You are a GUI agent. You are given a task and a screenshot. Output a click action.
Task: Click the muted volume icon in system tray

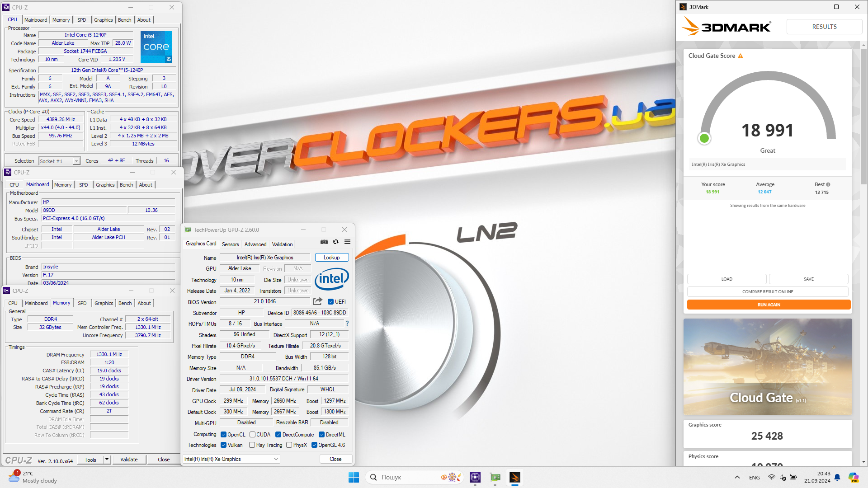coord(783,477)
